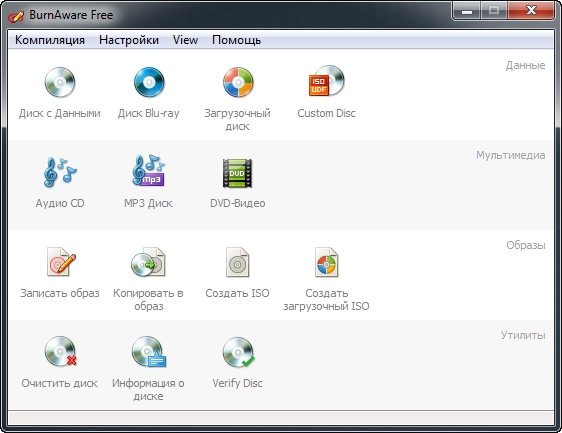Click the Мультимедиа section heading
The image size is (562, 433).
(x=511, y=155)
